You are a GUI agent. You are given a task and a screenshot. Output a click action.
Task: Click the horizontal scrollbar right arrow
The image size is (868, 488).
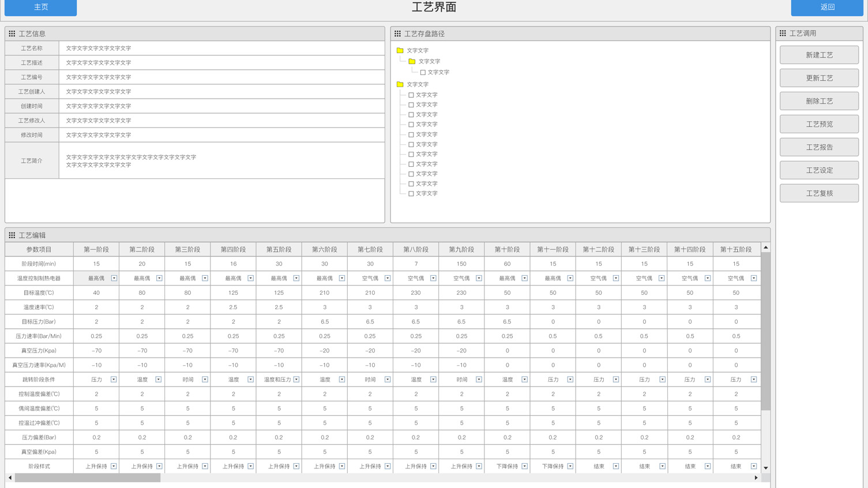pos(756,478)
